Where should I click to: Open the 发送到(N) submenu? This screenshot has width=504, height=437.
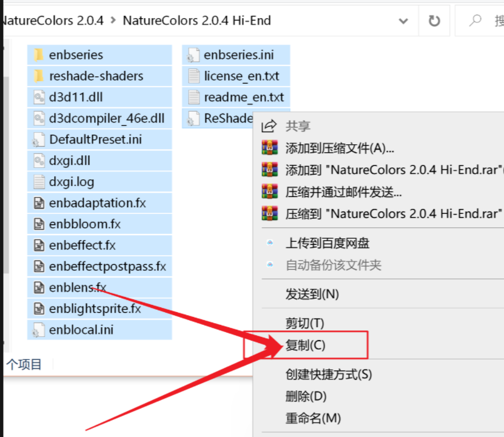[312, 294]
